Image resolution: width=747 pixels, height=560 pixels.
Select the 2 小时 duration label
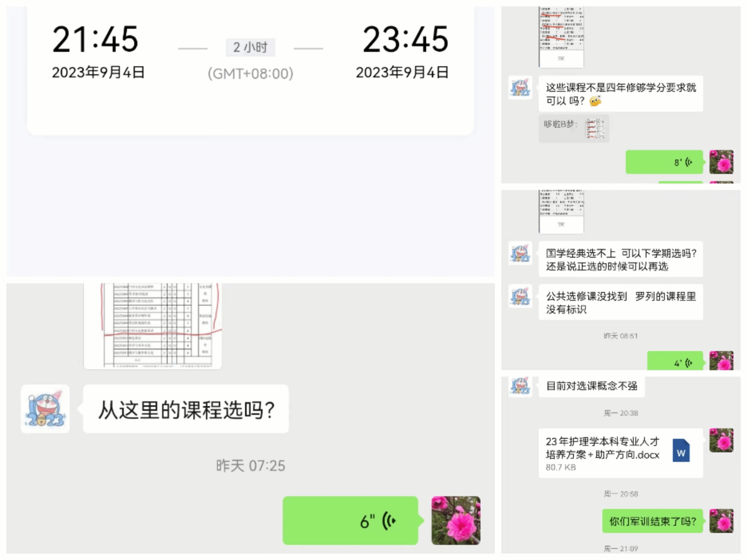(x=250, y=47)
